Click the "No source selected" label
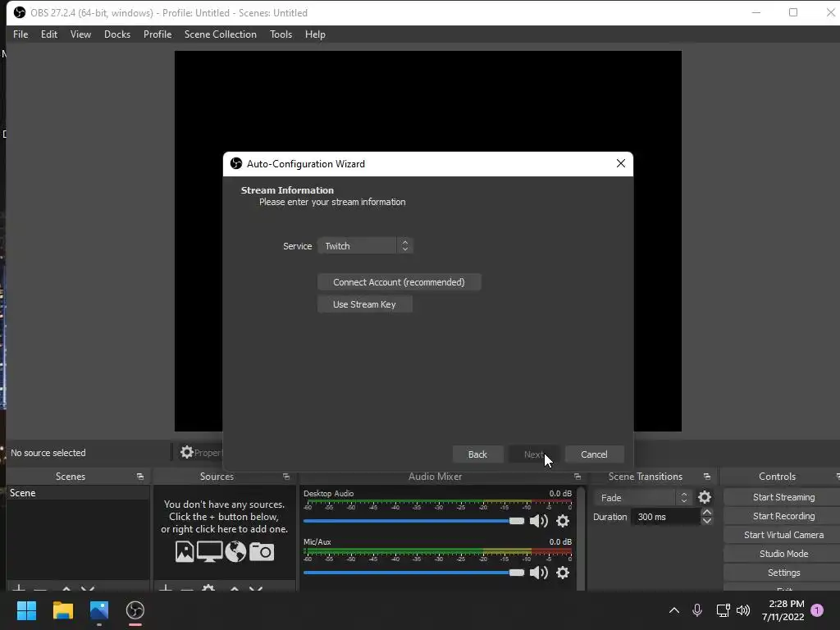 48,453
